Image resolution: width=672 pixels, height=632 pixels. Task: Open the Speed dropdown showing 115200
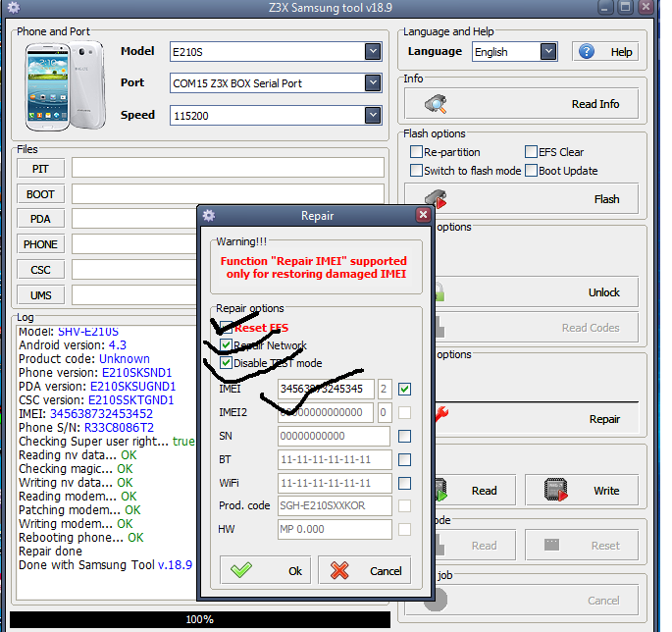[x=373, y=115]
